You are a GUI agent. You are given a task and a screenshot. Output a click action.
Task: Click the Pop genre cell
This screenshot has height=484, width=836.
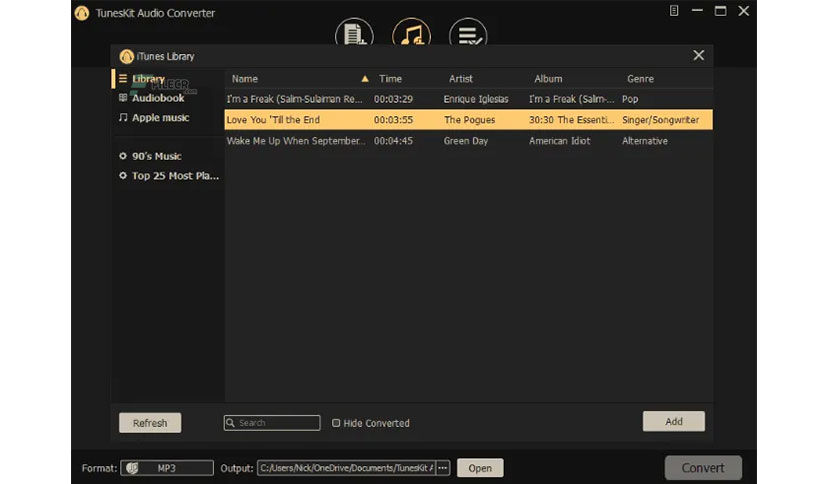click(630, 99)
